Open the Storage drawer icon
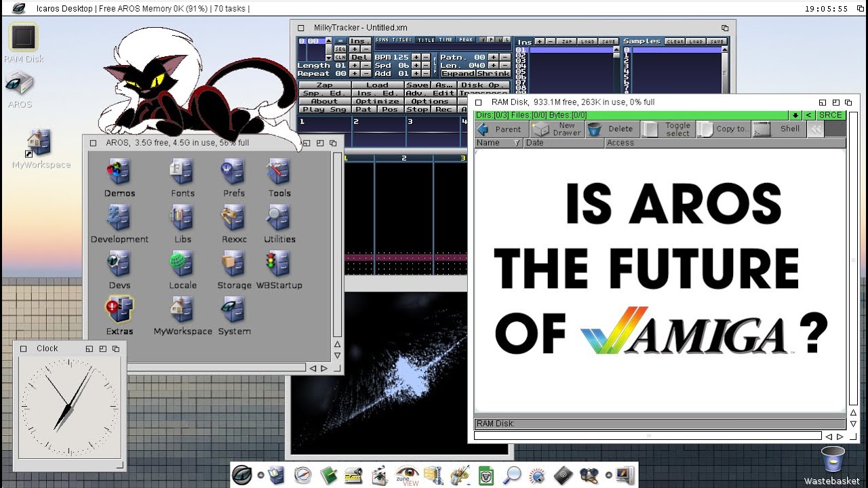868x488 pixels. (x=234, y=270)
